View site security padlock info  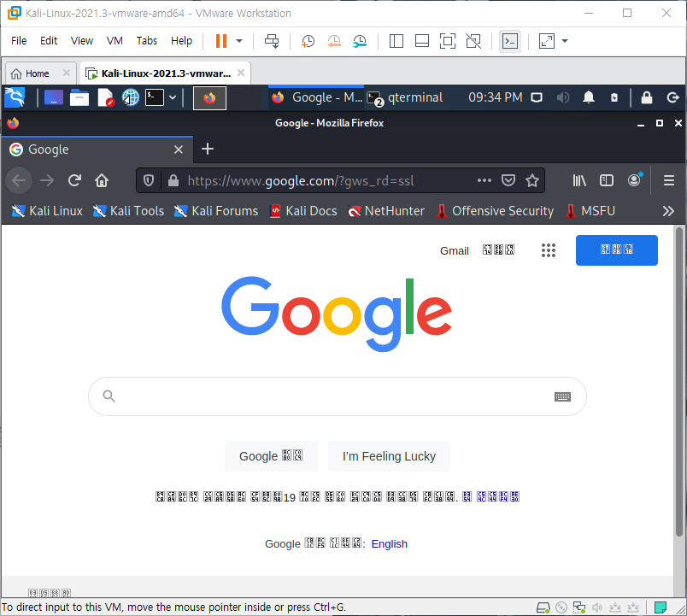pyautogui.click(x=173, y=180)
